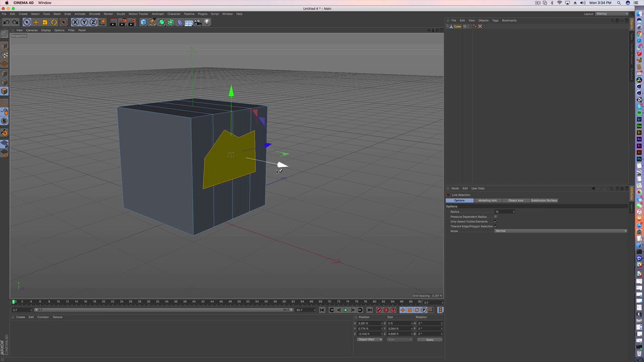
Task: Switch to Options tab in attributes
Action: tap(459, 201)
